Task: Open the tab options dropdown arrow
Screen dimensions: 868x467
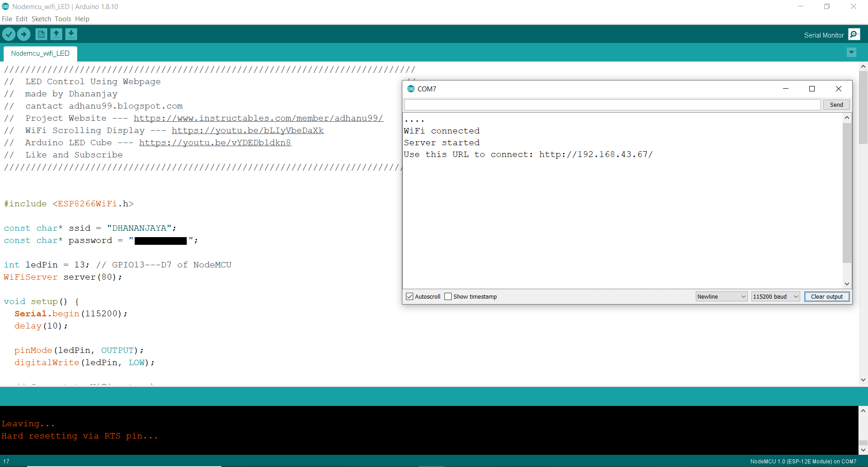Action: click(851, 52)
